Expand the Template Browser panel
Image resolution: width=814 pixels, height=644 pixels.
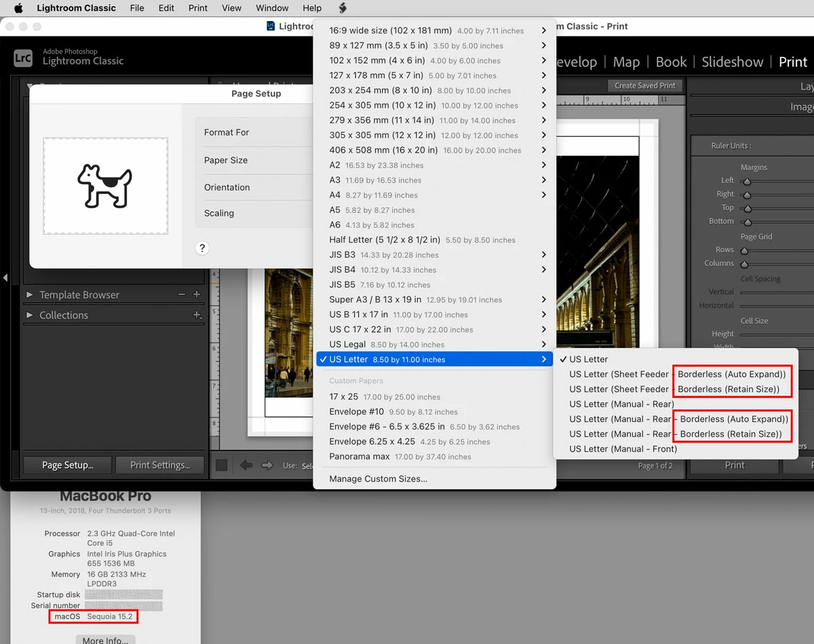click(29, 295)
